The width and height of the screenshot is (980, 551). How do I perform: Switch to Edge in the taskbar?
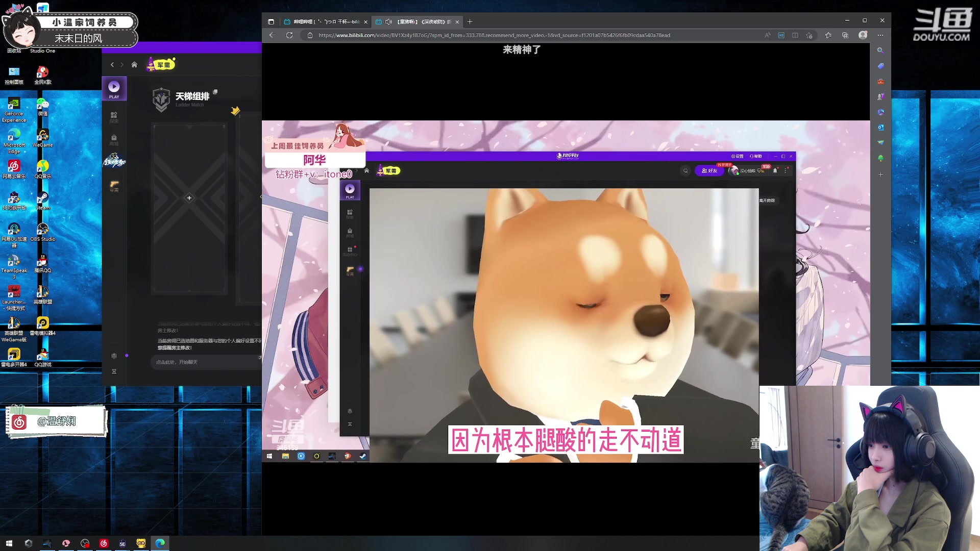click(x=160, y=543)
